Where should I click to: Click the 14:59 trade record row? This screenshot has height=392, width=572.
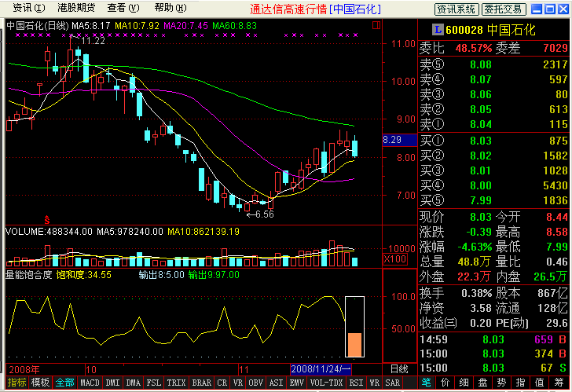point(493,340)
